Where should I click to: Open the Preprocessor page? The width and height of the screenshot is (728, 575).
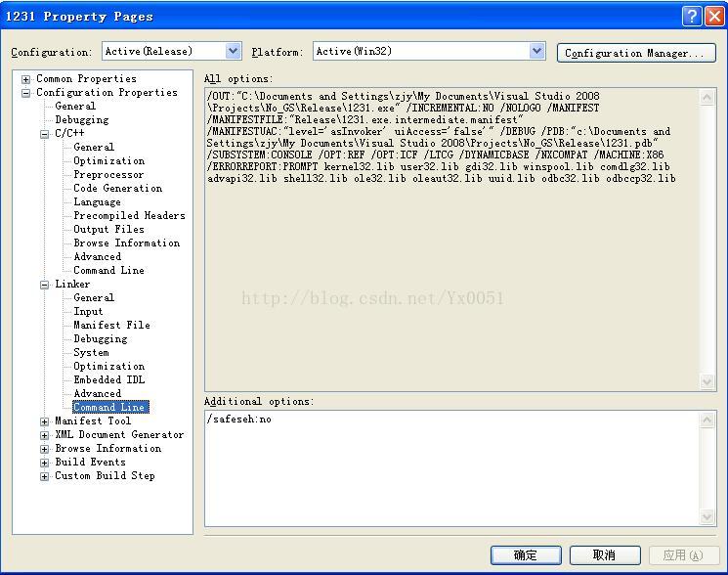point(108,175)
